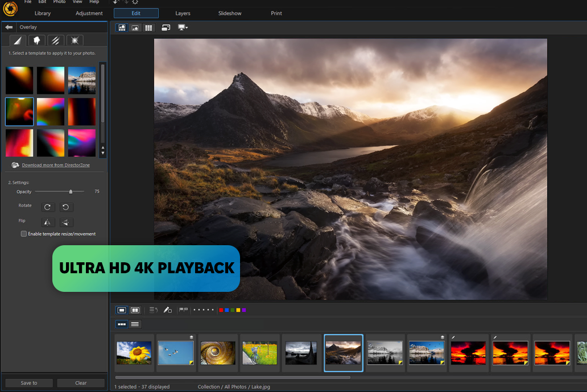Click the 1 selected - 37 displayed status
587x392 pixels.
(x=142, y=387)
